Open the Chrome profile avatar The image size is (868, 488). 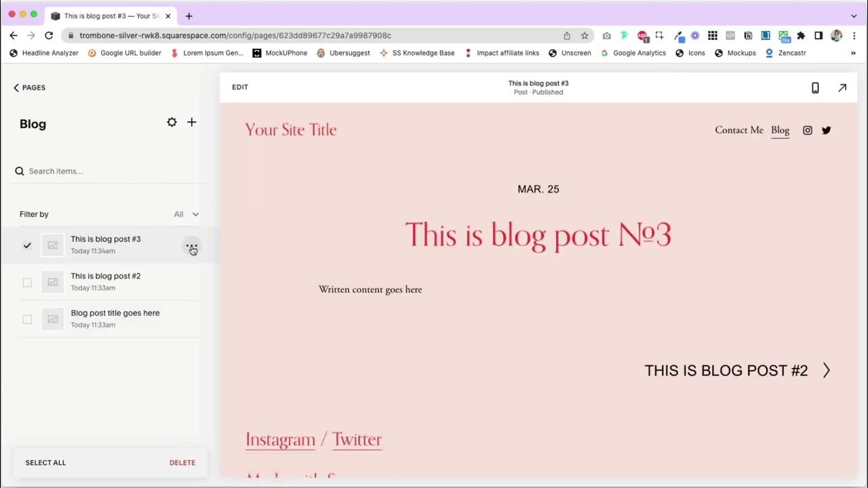pyautogui.click(x=836, y=35)
